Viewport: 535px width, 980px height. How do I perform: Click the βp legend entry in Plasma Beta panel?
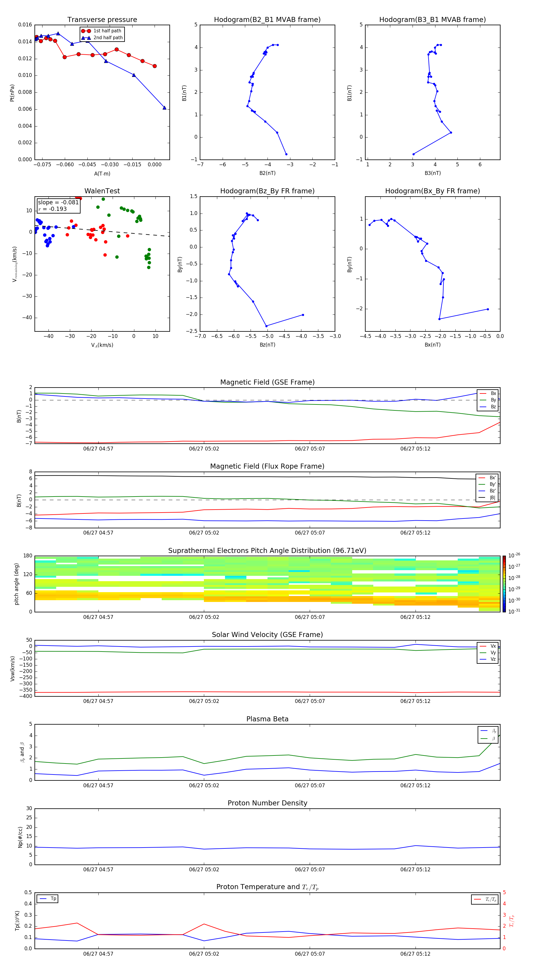489,731
